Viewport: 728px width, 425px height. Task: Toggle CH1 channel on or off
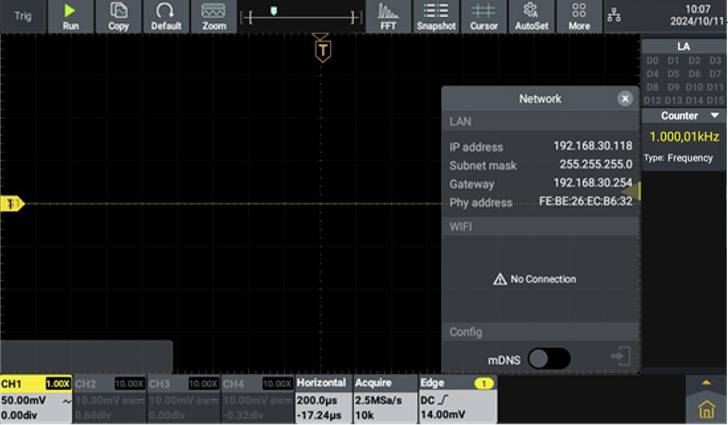point(35,399)
